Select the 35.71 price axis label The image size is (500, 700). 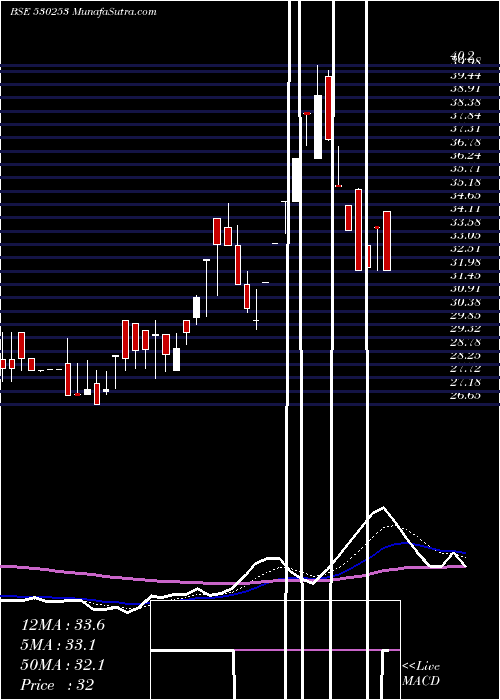click(x=465, y=169)
